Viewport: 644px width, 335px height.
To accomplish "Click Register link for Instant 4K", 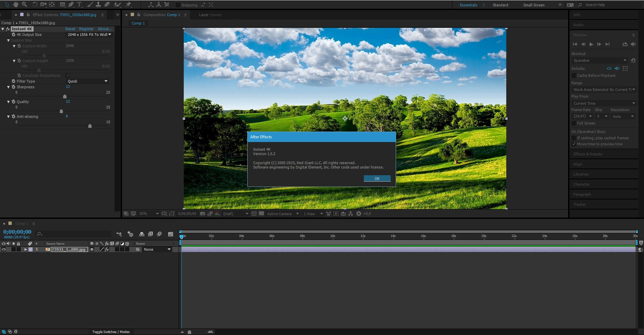I will coord(86,29).
